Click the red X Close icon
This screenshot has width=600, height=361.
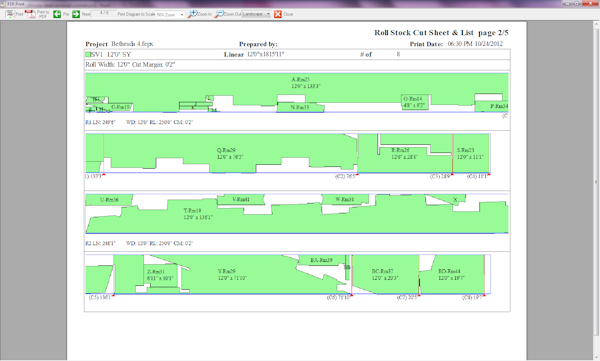click(x=278, y=14)
